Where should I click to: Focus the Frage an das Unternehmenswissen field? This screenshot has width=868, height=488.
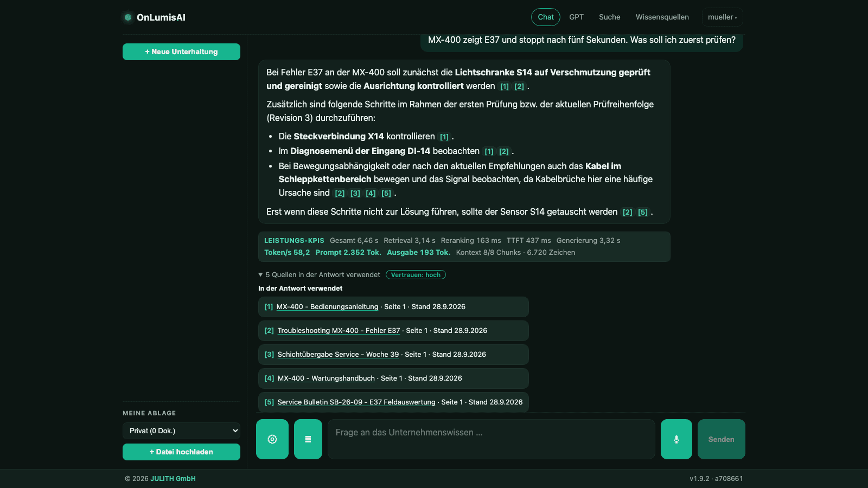pyautogui.click(x=492, y=439)
